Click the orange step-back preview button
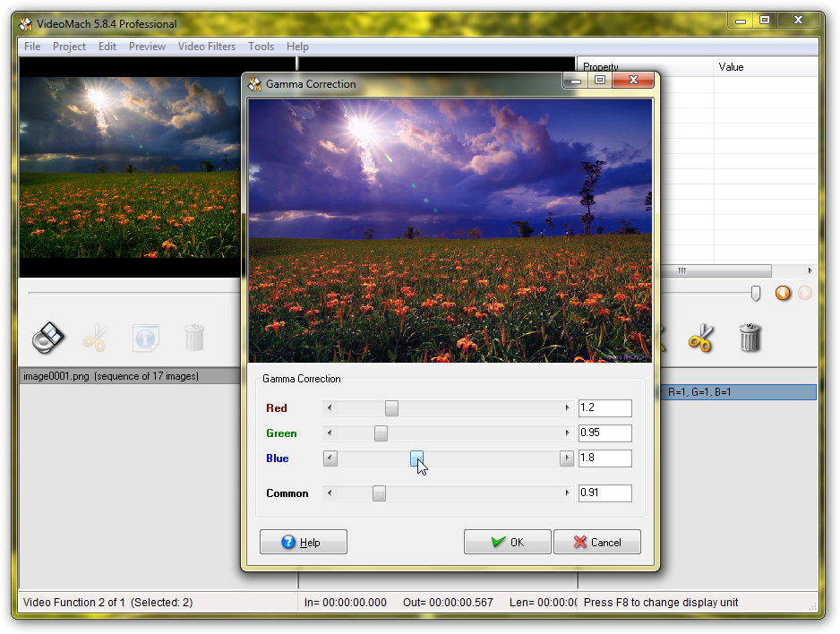Image resolution: width=840 pixels, height=634 pixels. [x=783, y=293]
